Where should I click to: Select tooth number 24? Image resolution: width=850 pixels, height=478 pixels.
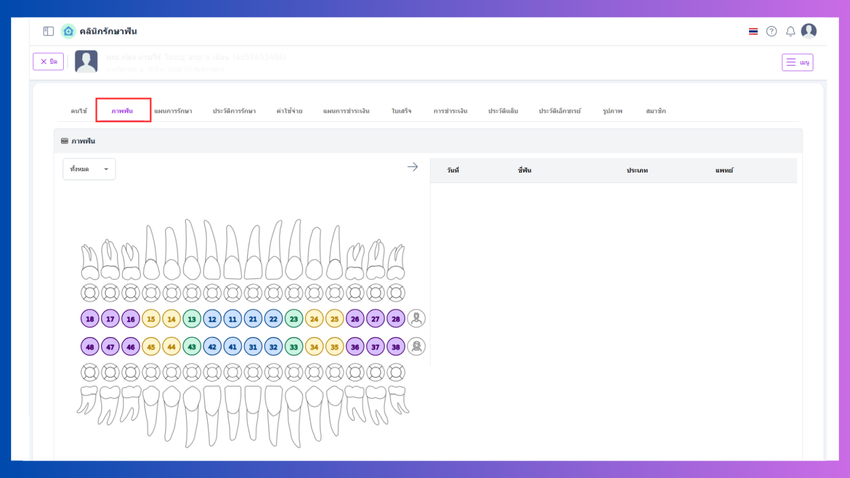pos(314,319)
